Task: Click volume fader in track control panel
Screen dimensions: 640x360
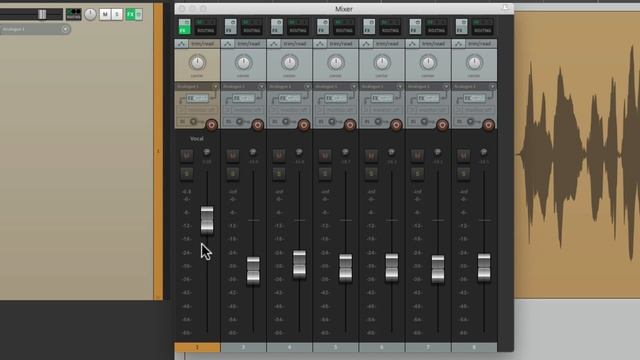Action: click(42, 14)
